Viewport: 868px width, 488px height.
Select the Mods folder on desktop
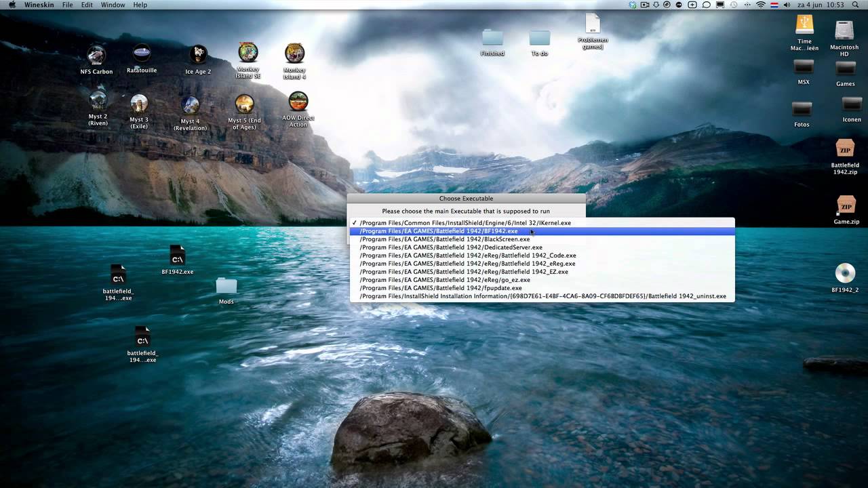(x=226, y=286)
